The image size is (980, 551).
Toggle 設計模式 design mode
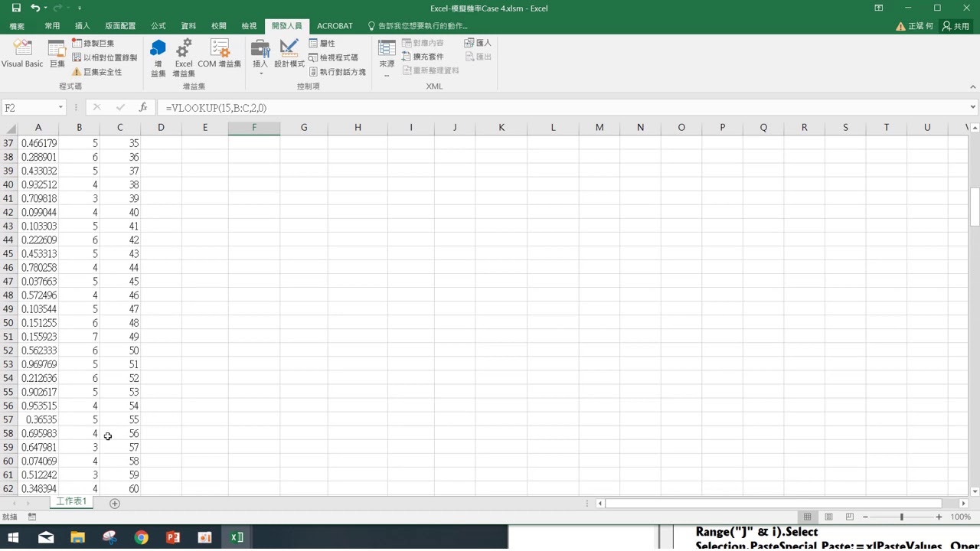289,54
